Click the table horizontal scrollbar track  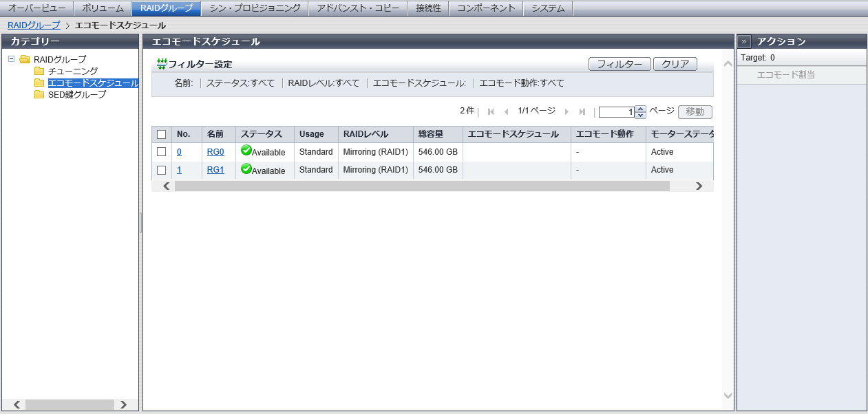coord(681,186)
